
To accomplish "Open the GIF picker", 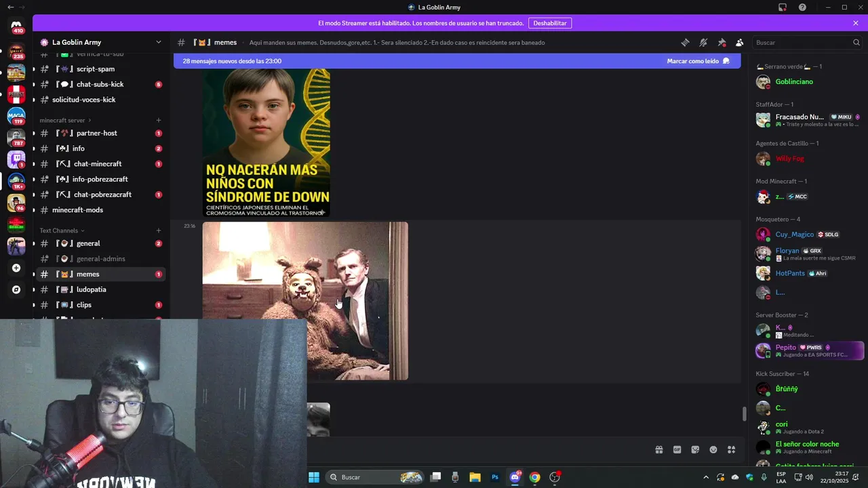I will (677, 449).
